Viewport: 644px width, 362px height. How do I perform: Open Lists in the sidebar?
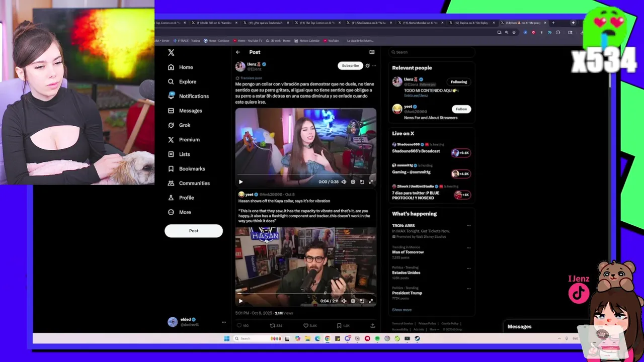pos(179,154)
